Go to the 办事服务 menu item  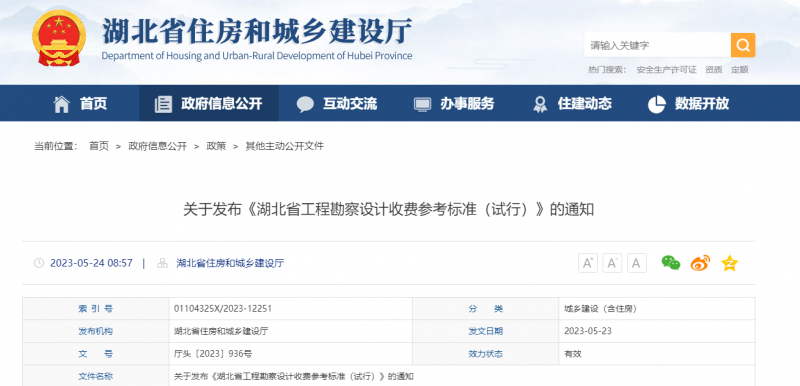click(454, 104)
